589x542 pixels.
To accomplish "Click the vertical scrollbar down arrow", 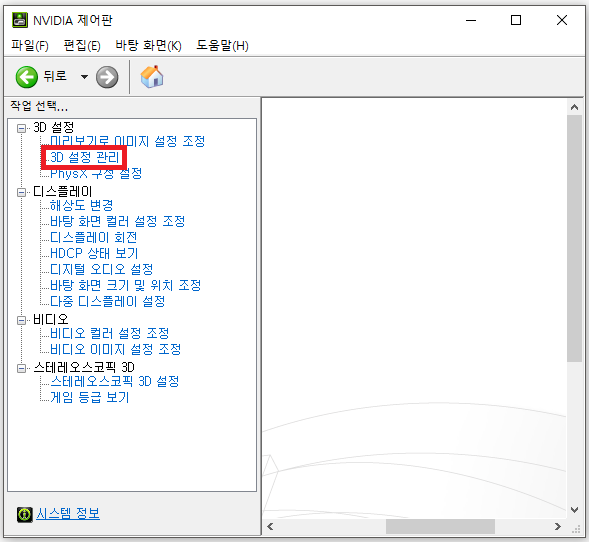I will point(574,510).
